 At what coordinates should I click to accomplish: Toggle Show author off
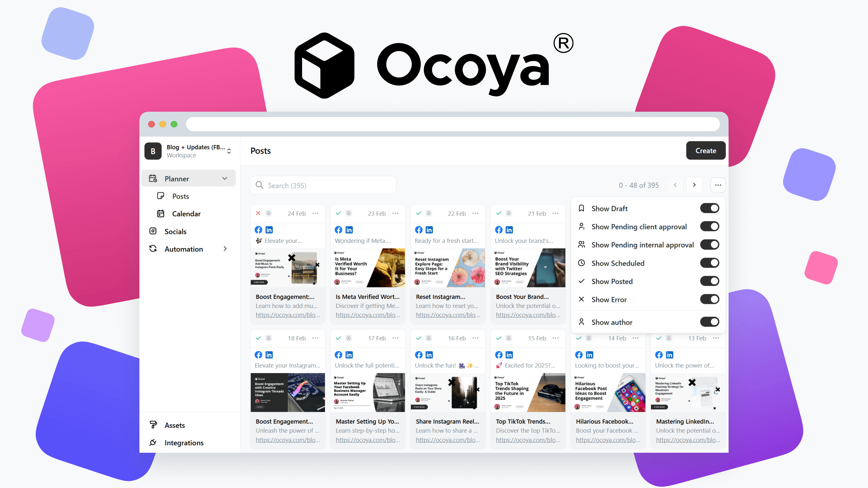[710, 322]
